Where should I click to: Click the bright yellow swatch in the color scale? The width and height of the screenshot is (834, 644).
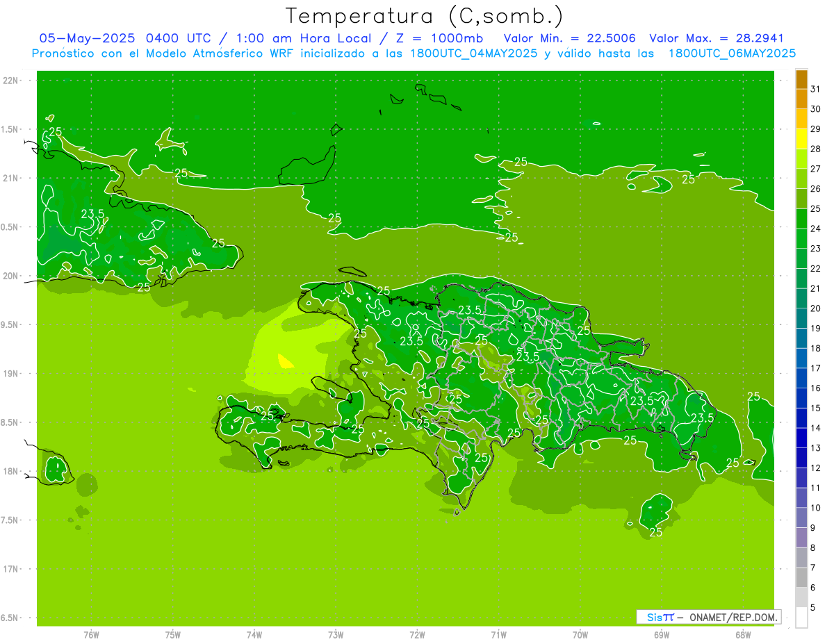[x=801, y=138]
